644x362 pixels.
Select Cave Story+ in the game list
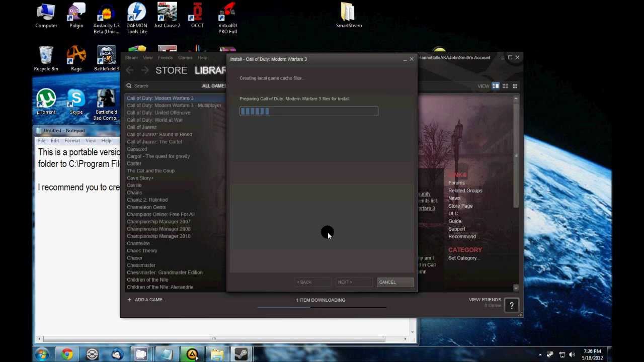[x=140, y=178]
